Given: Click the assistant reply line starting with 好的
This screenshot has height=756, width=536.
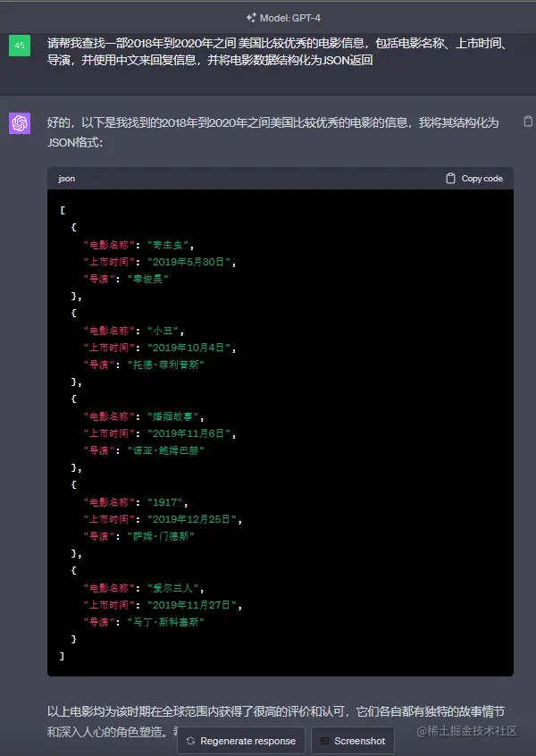Looking at the screenshot, I should pos(272,132).
